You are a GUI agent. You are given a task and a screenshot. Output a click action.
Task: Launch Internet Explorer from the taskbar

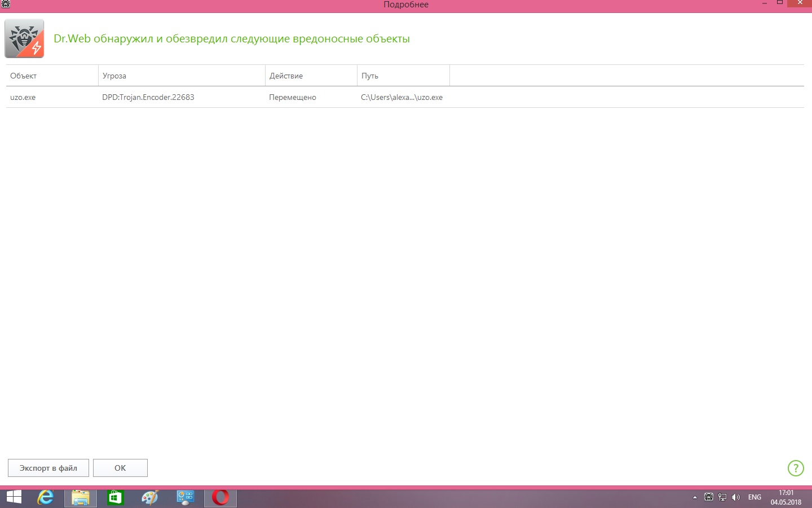[x=45, y=497]
